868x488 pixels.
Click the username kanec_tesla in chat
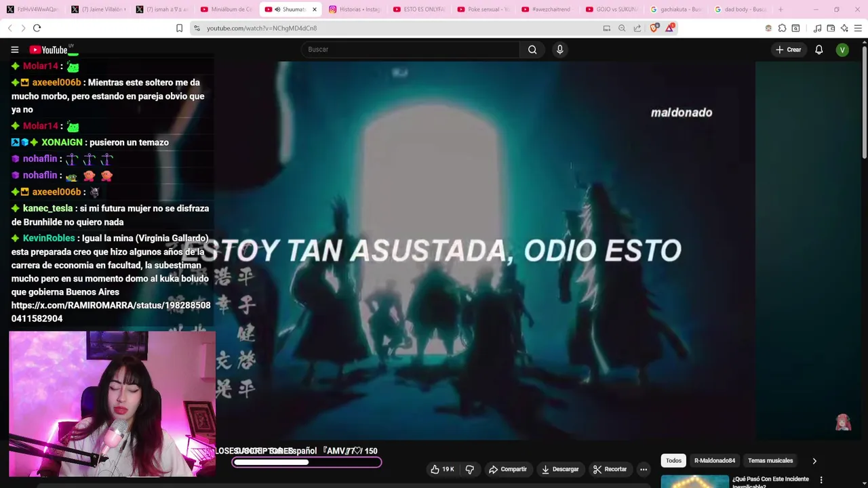tap(47, 208)
